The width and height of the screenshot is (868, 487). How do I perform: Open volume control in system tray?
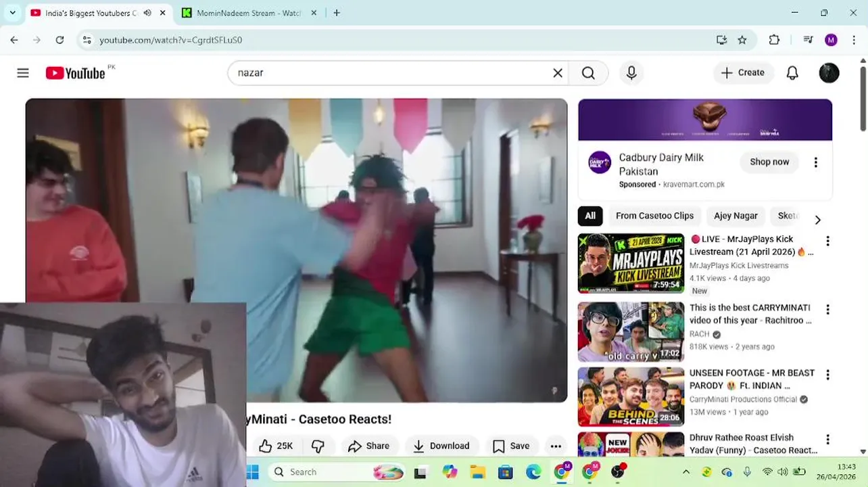pyautogui.click(x=783, y=472)
